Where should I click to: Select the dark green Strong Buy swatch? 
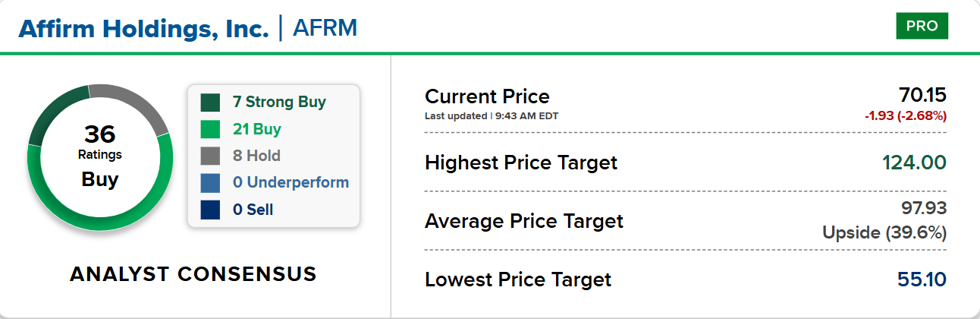(210, 103)
